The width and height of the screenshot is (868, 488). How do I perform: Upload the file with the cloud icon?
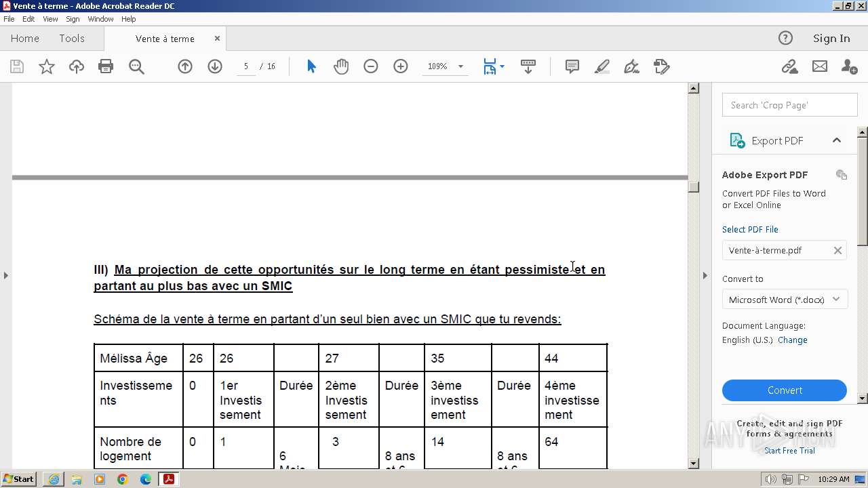77,66
